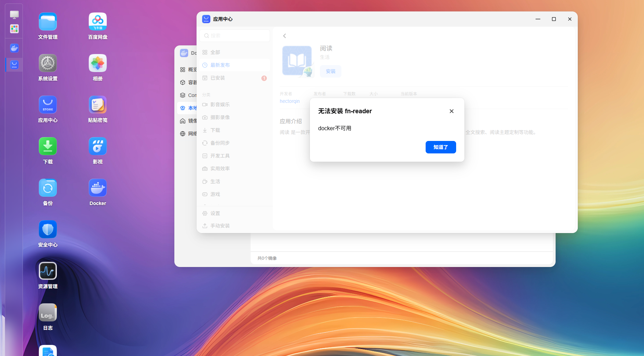The width and height of the screenshot is (644, 356).
Task: Click the 应用中心 title bar logo
Action: 206,19
